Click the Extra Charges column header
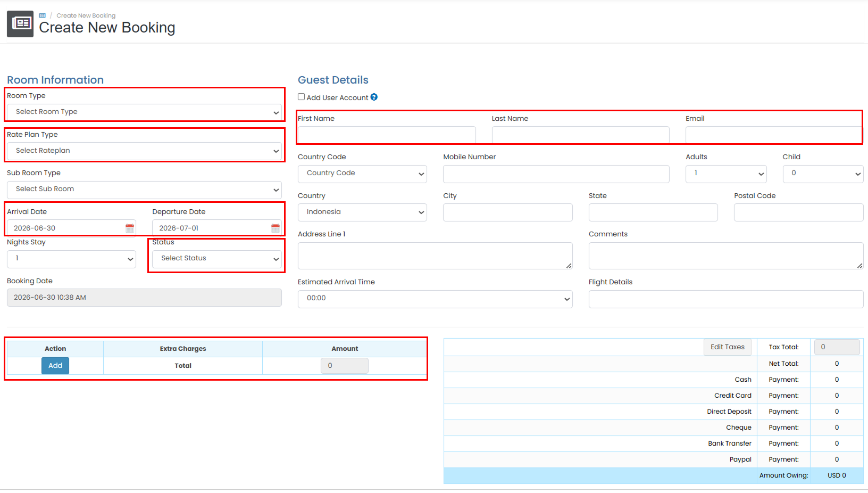This screenshot has height=493, width=868. pos(183,349)
